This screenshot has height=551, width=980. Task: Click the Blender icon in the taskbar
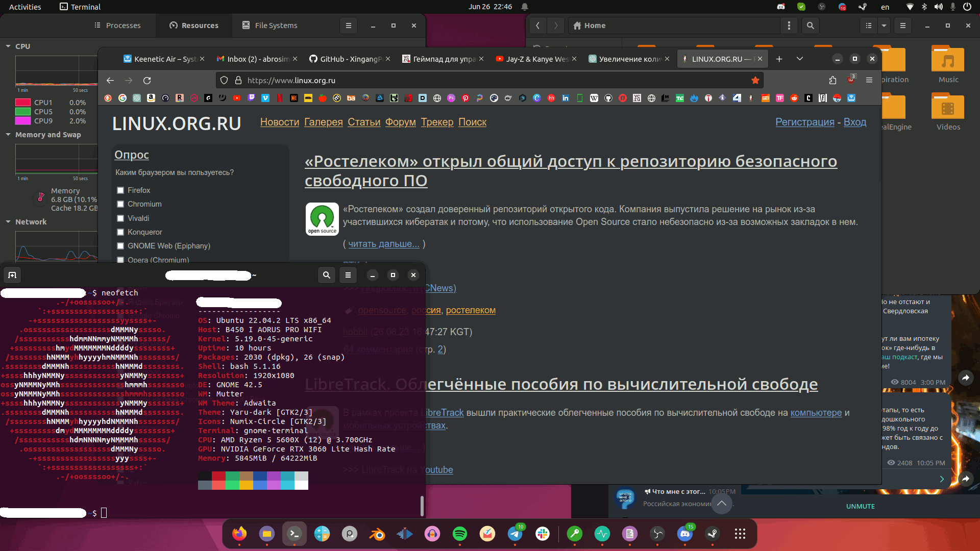376,534
